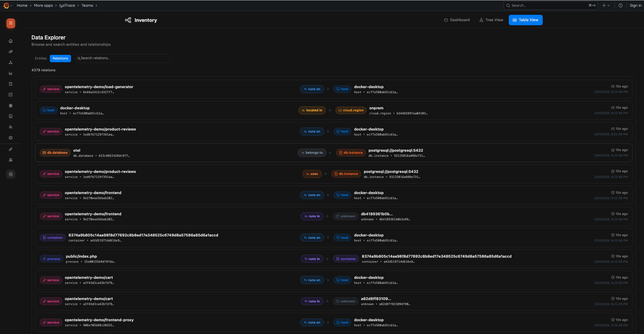Open the Administration gear icon in sidebar
Viewport: 644px width, 334px height.
pos(10,138)
